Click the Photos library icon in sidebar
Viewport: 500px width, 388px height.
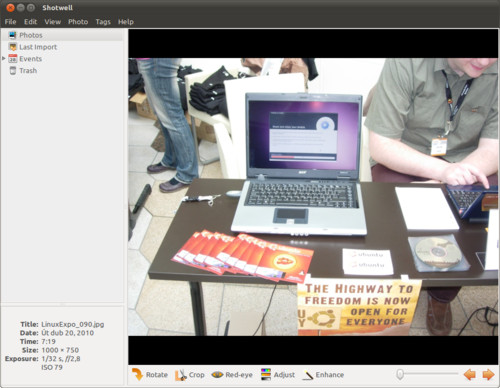click(x=12, y=35)
